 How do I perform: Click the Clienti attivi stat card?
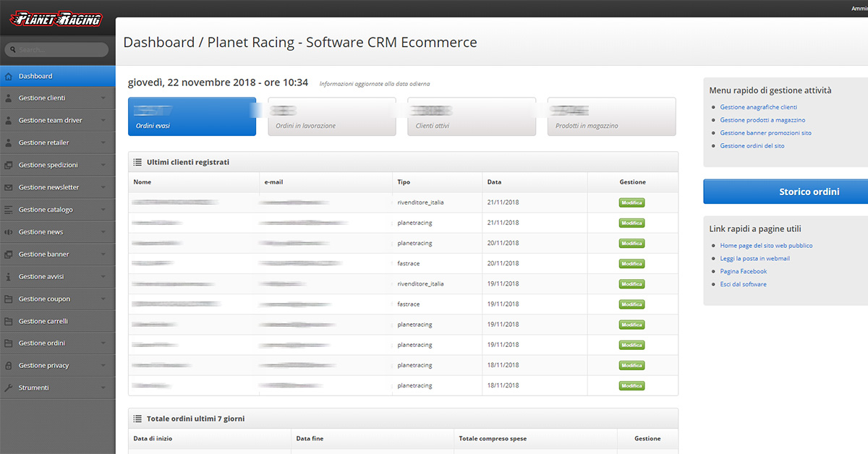[472, 116]
